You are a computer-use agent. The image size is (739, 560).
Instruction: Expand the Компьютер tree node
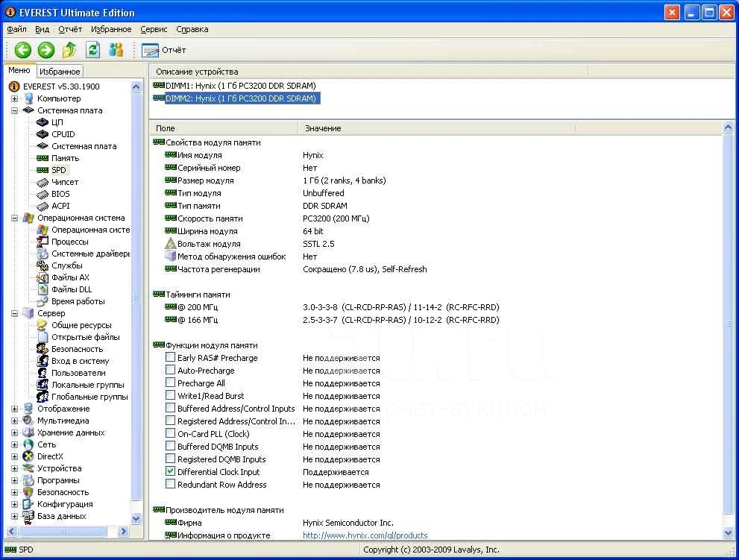tap(14, 98)
